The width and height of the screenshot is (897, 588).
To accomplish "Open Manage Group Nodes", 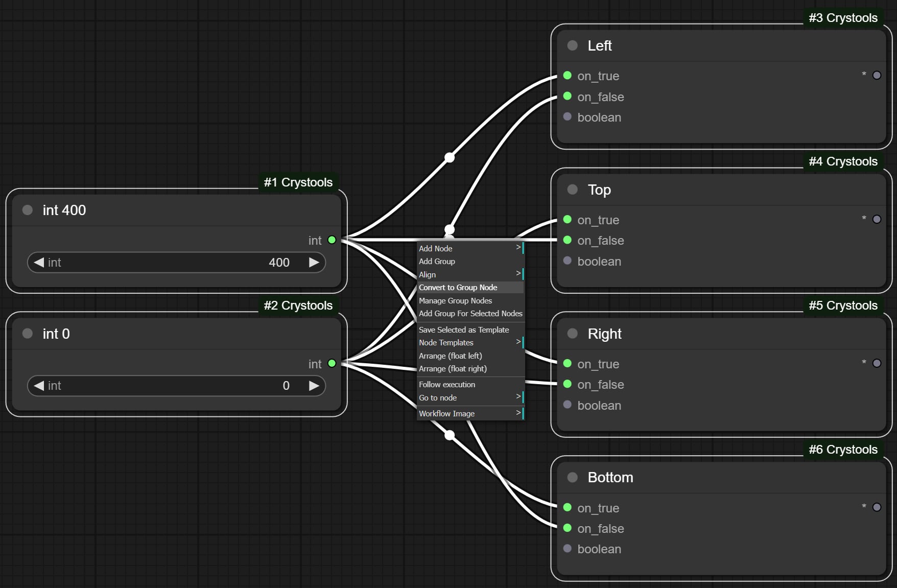I will pos(470,300).
